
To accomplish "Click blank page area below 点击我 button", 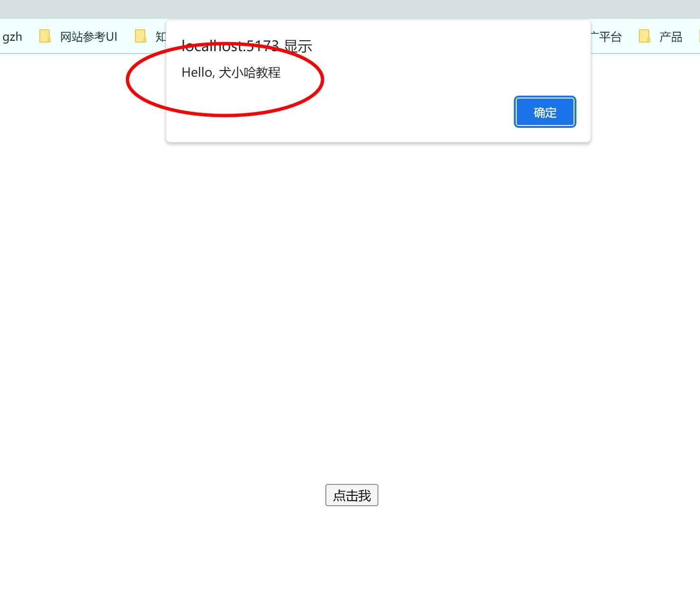I will (351, 549).
